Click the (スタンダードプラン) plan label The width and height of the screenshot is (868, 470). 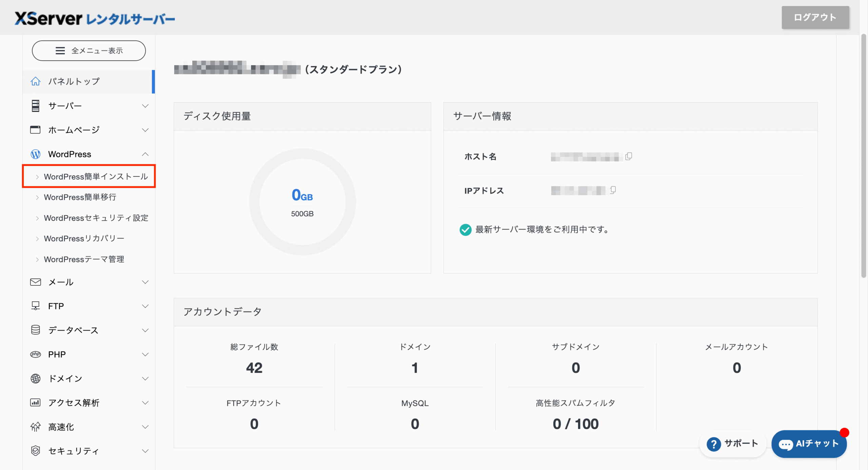353,69
